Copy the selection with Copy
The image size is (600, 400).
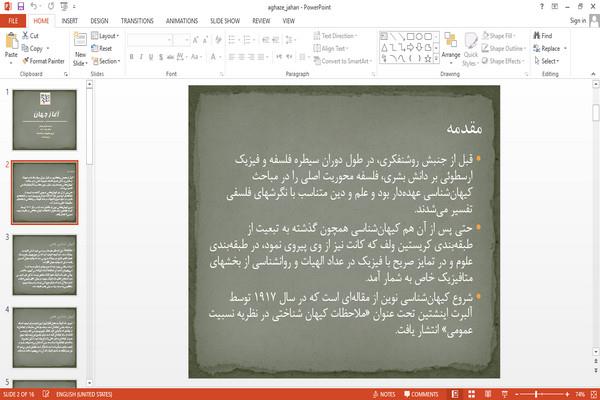[33, 48]
